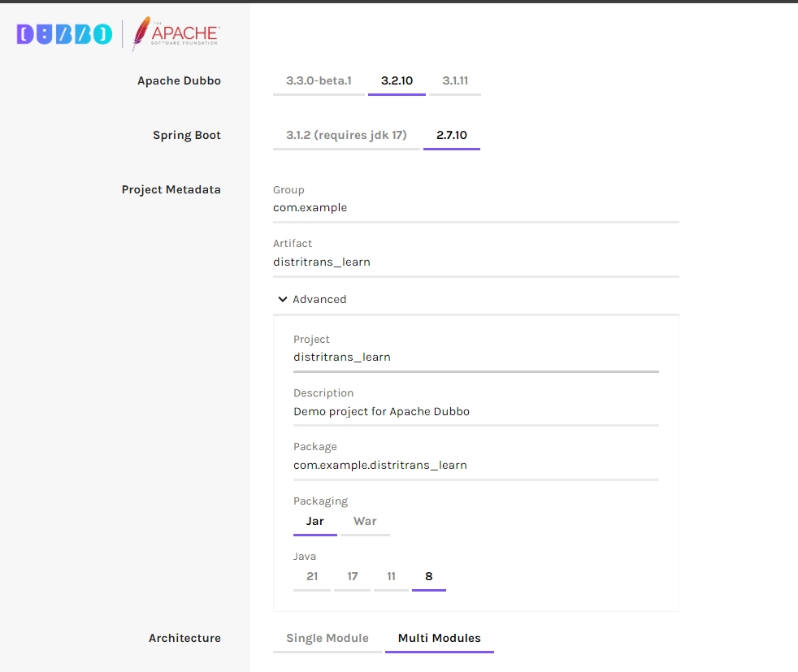The height and width of the screenshot is (672, 798).
Task: Edit the Package name input field
Action: (x=476, y=466)
